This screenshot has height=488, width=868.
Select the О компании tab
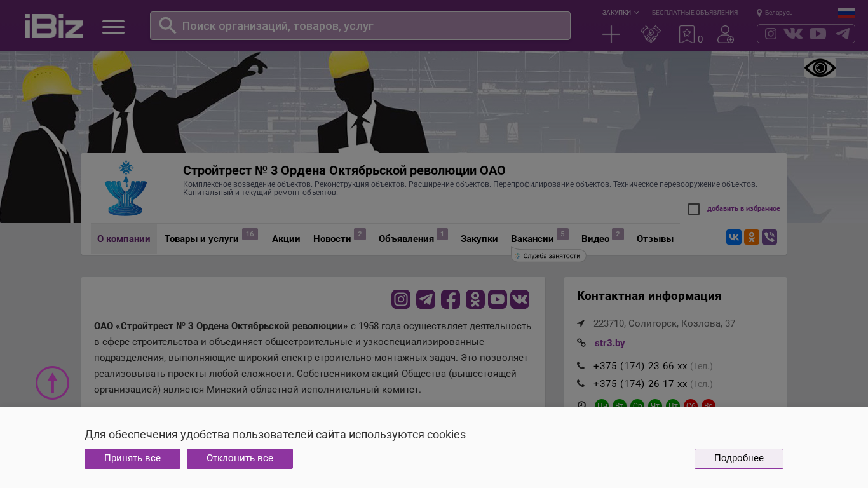pyautogui.click(x=124, y=239)
